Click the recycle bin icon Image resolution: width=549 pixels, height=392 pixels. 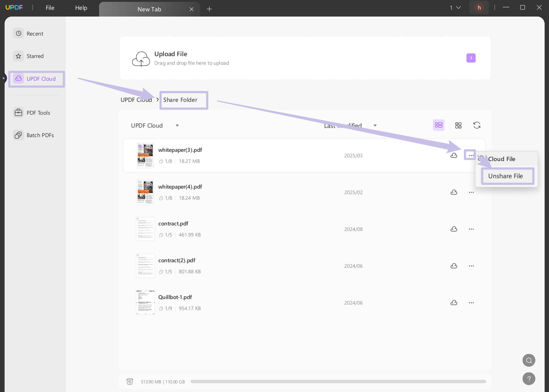click(x=130, y=382)
